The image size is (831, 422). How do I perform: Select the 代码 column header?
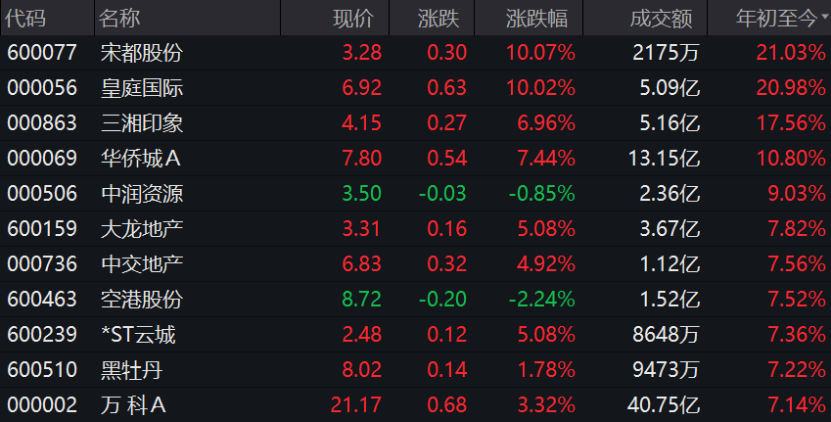tap(26, 18)
